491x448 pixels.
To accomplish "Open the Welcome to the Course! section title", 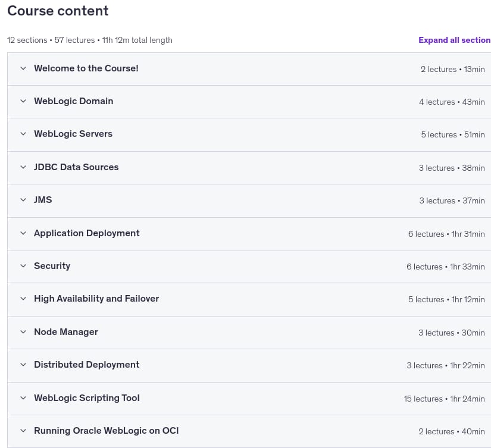I will pyautogui.click(x=86, y=68).
